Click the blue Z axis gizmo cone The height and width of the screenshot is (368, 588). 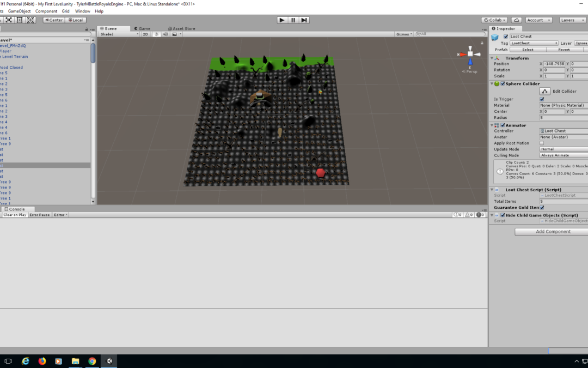(x=470, y=62)
